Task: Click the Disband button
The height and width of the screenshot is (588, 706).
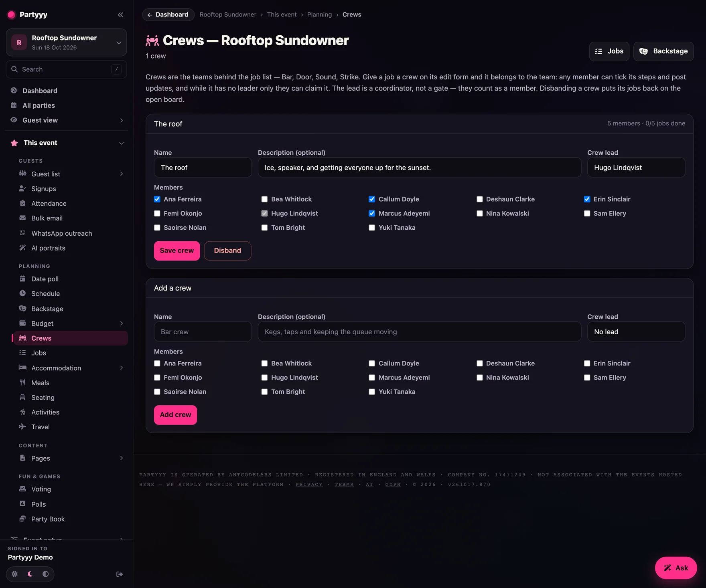Action: pyautogui.click(x=227, y=251)
